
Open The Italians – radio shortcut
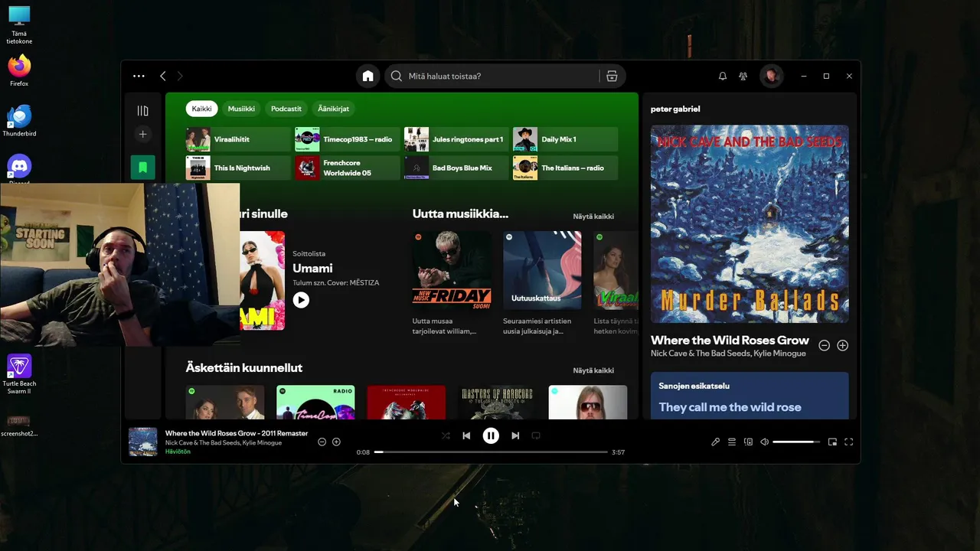tap(565, 168)
